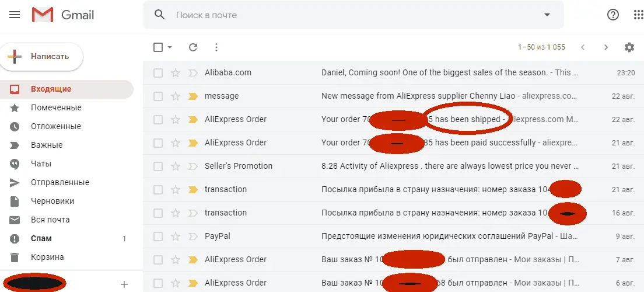
Task: Open the Help question mark icon
Action: tap(612, 15)
